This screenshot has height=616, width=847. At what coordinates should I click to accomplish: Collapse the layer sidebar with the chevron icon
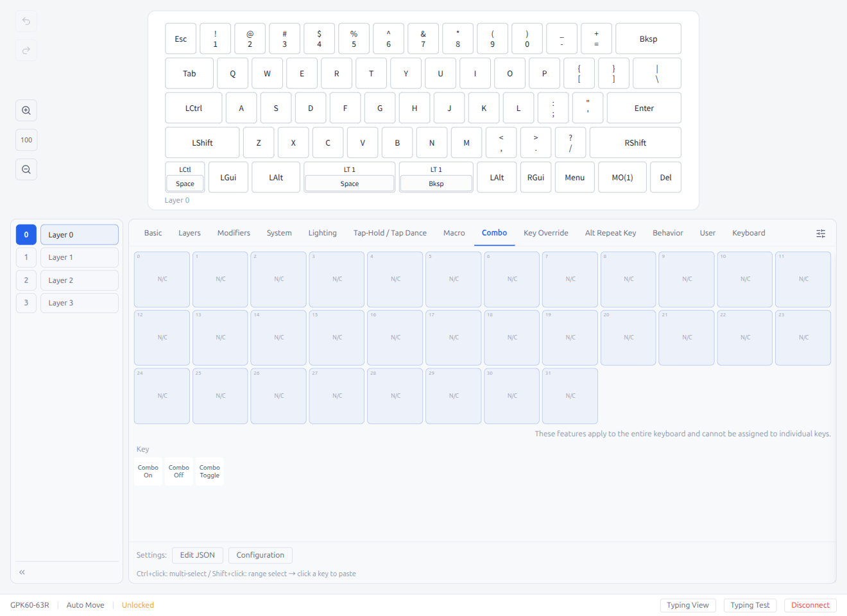(21, 571)
